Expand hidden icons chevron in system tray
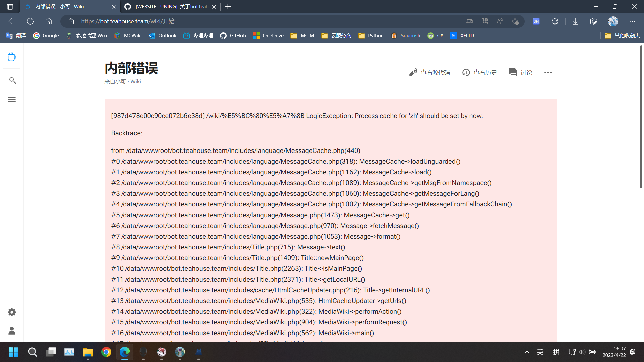 point(527,352)
